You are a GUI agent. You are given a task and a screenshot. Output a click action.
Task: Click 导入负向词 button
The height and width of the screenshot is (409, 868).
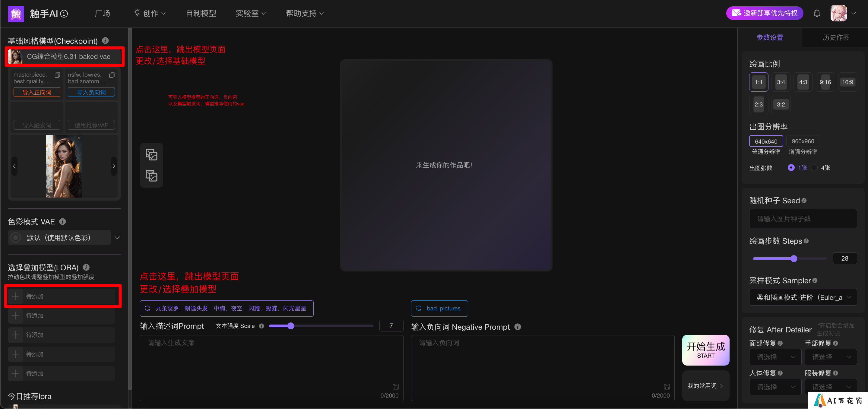(91, 92)
